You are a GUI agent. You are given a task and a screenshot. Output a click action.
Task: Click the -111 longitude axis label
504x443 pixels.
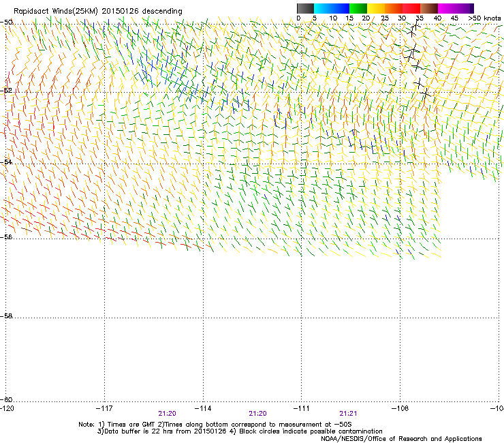(302, 408)
